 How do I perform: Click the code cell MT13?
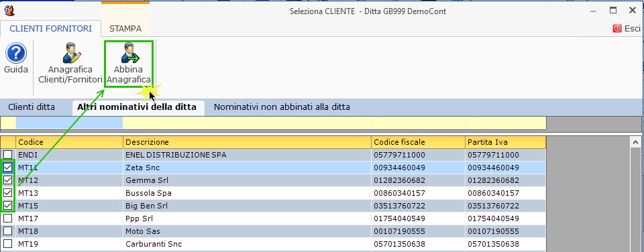point(69,193)
